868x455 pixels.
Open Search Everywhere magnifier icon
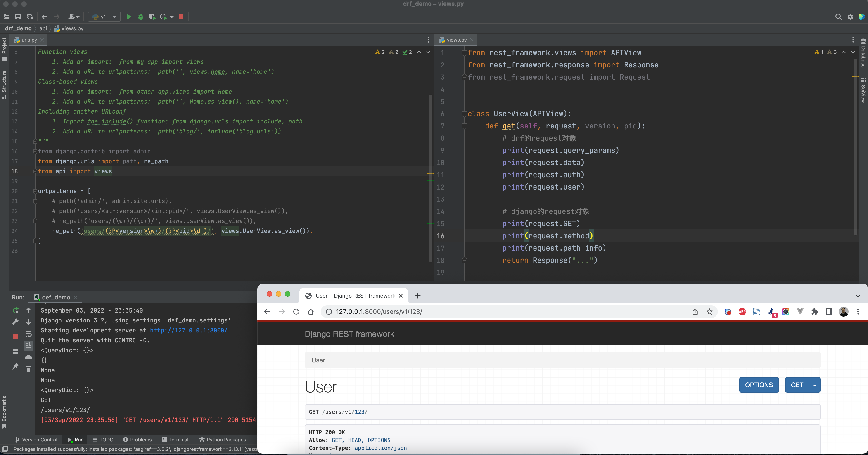coord(838,17)
